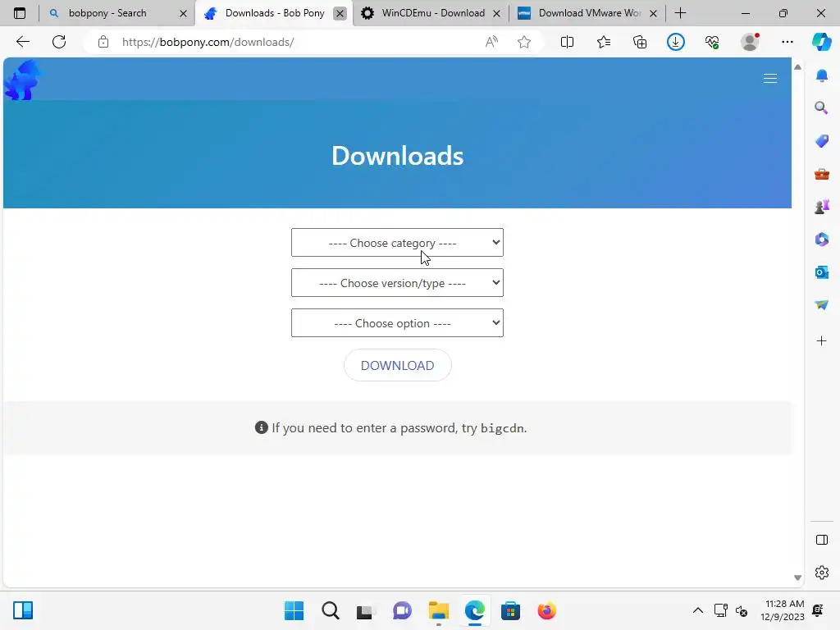Open clock and date 11:28 AM
840x630 pixels.
click(x=782, y=610)
